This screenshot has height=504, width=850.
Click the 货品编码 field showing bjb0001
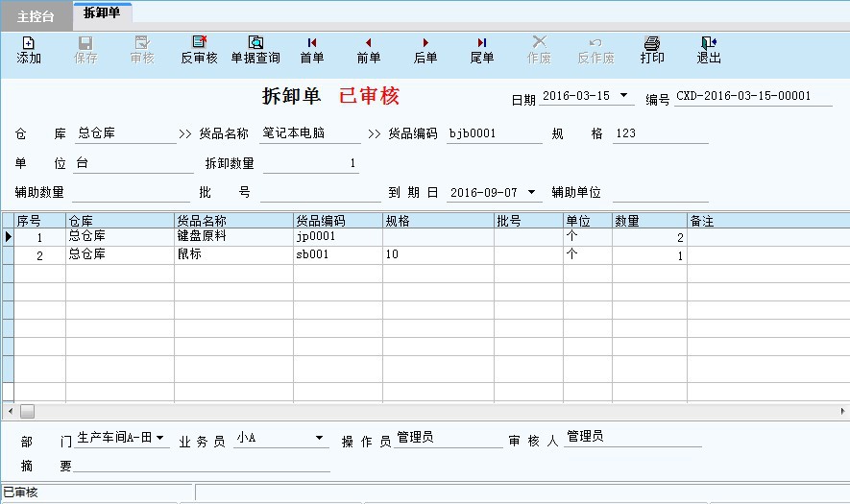(495, 133)
